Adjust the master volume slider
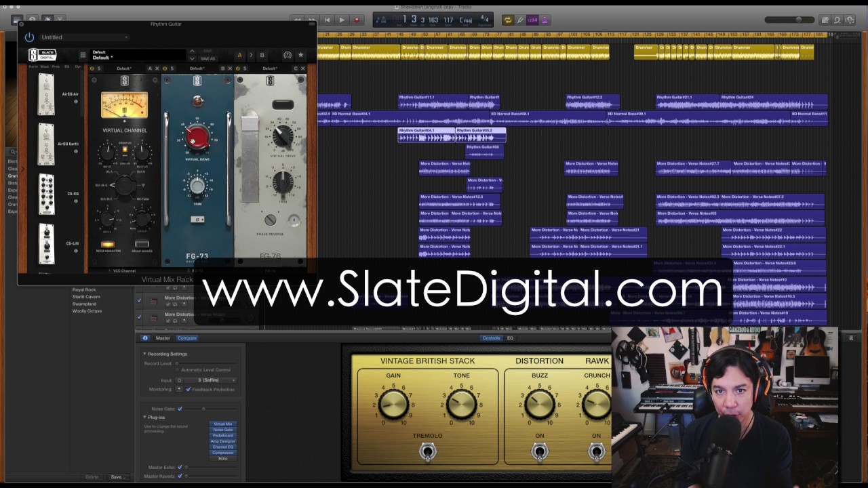The height and width of the screenshot is (488, 868). [789, 20]
